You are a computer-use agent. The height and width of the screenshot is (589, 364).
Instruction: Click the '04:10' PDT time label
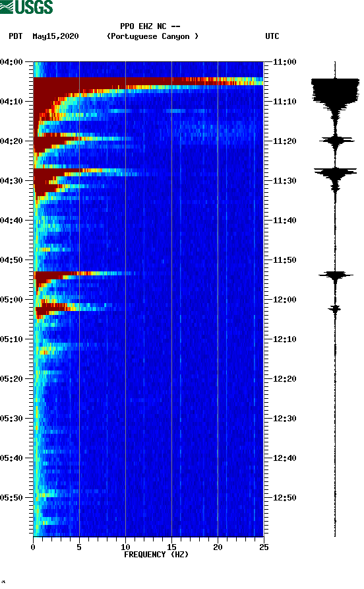tap(11, 102)
